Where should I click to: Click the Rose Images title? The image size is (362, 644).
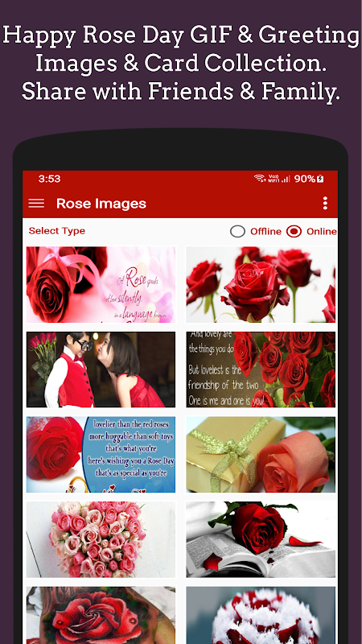[101, 204]
